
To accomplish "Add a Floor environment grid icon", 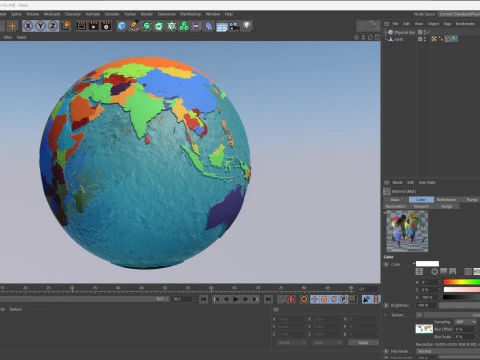I will coord(222,27).
